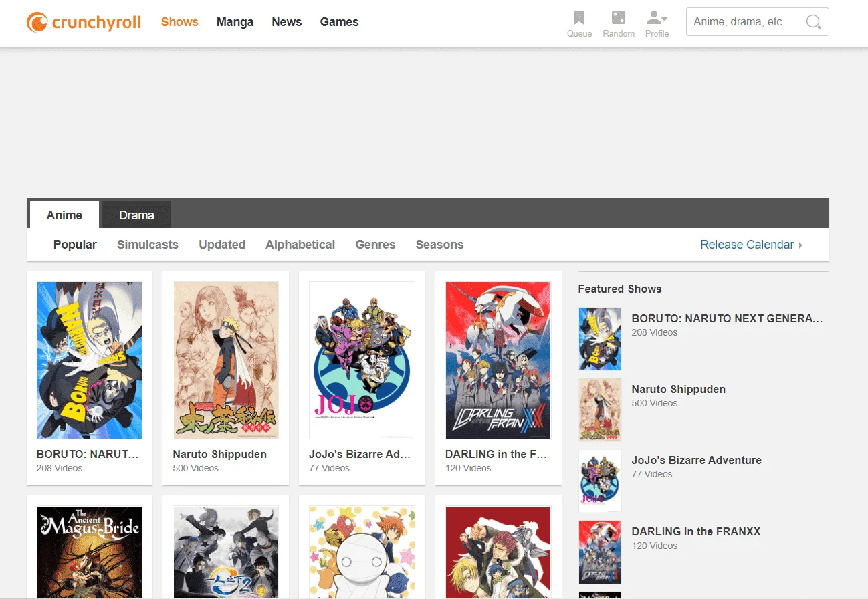Open the Shows navigation item
This screenshot has height=599, width=868.
tap(180, 22)
